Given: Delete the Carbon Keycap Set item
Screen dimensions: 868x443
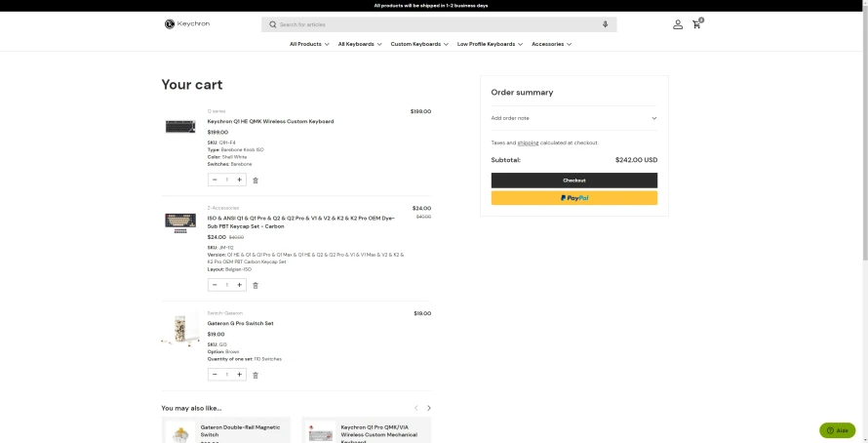Looking at the screenshot, I should [256, 285].
